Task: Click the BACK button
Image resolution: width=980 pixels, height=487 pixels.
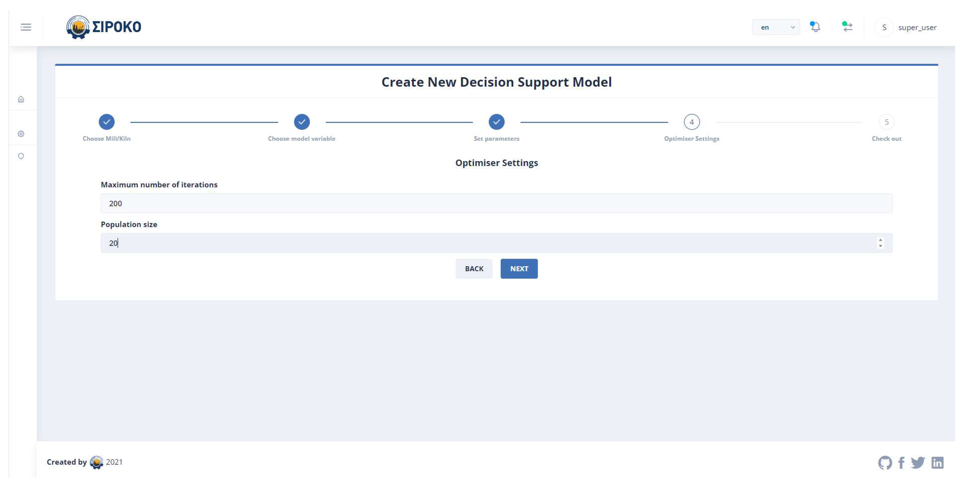Action: click(x=474, y=269)
